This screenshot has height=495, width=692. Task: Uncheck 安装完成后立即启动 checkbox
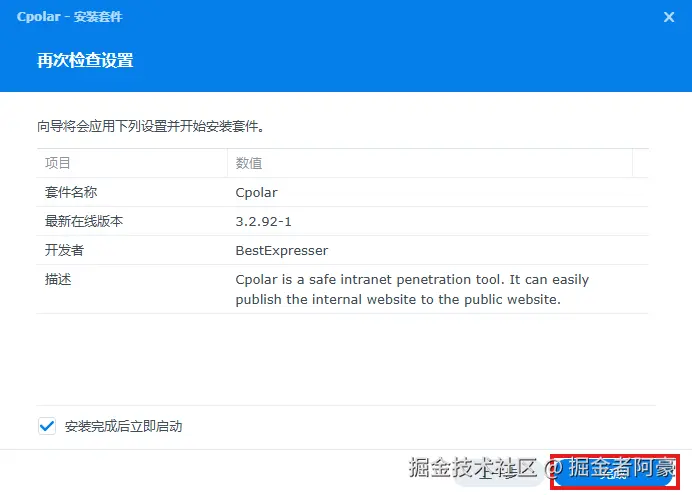pyautogui.click(x=47, y=426)
